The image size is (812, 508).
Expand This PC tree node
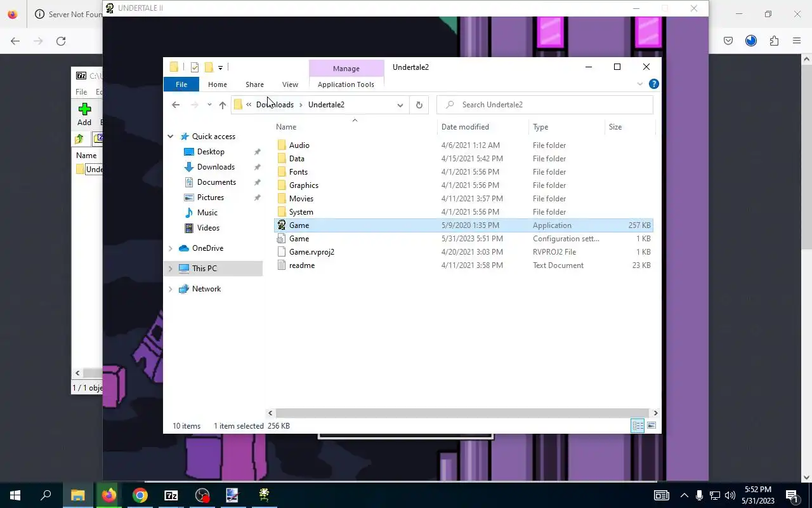170,269
